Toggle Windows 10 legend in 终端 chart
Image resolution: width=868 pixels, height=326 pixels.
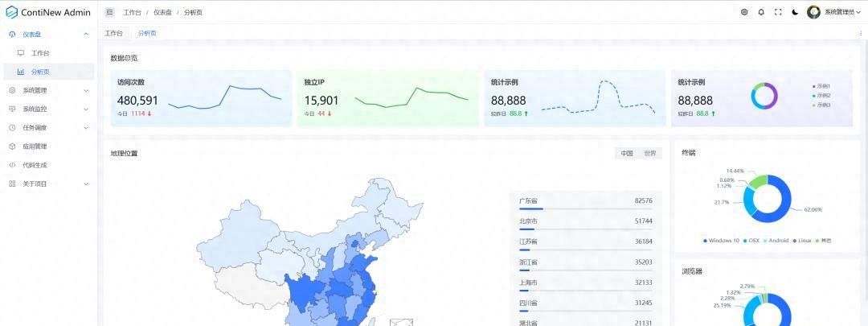point(721,241)
